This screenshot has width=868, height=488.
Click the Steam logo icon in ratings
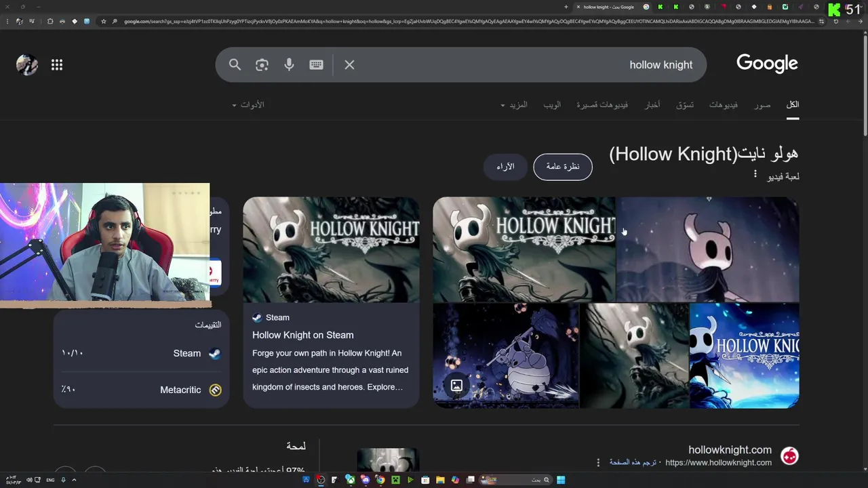click(x=214, y=353)
